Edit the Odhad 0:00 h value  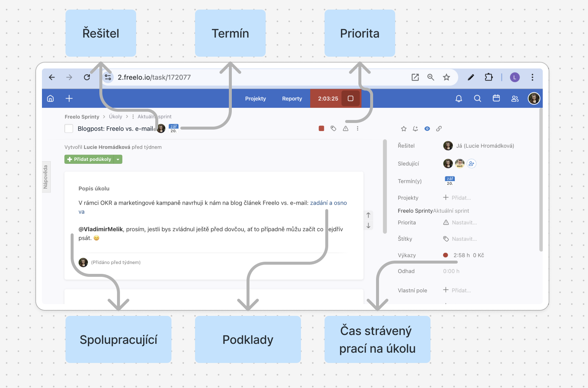451,271
